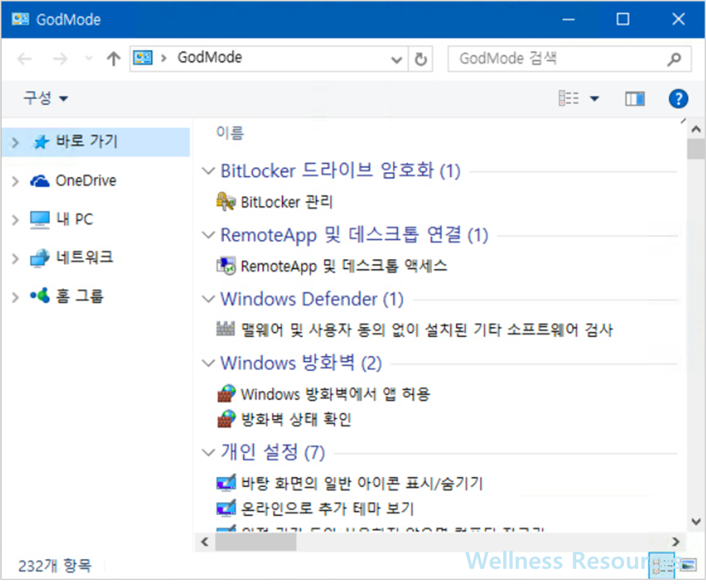Select 네트워크 in the navigation pane
This screenshot has width=706, height=588.
pos(84,257)
